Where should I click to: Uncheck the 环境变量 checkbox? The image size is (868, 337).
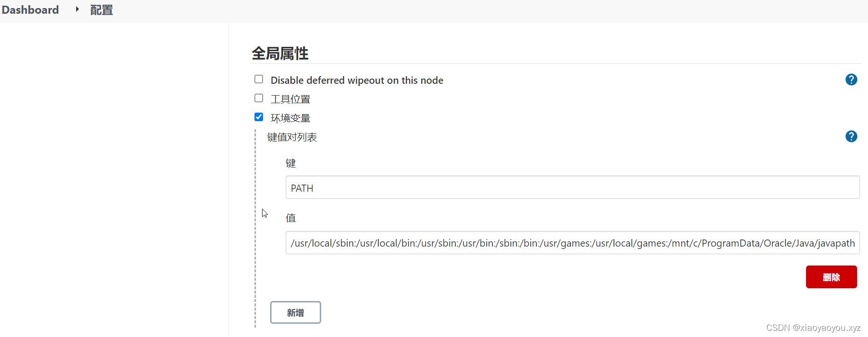pyautogui.click(x=259, y=117)
